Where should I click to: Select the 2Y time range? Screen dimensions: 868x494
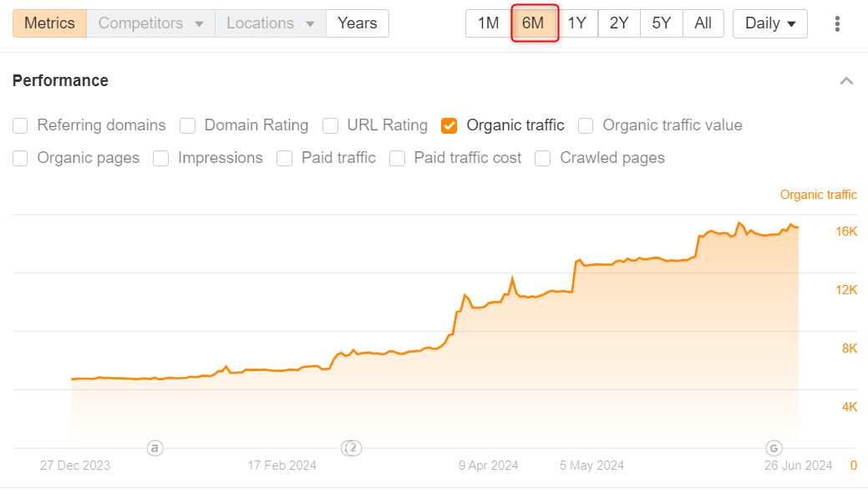tap(619, 23)
